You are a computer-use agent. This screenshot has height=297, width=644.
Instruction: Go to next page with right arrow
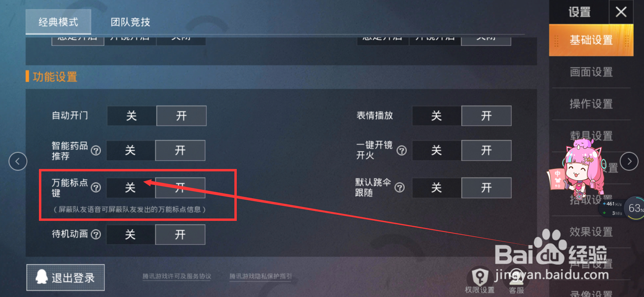pos(629,161)
